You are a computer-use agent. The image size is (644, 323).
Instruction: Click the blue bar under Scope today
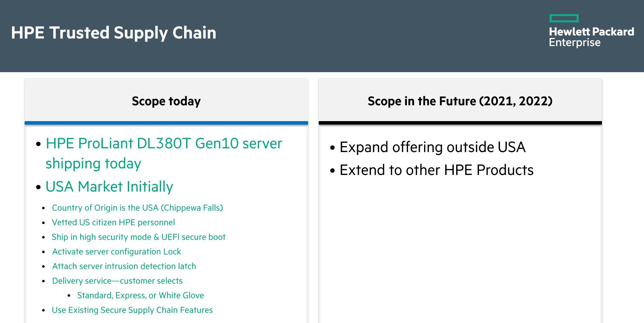tap(166, 123)
